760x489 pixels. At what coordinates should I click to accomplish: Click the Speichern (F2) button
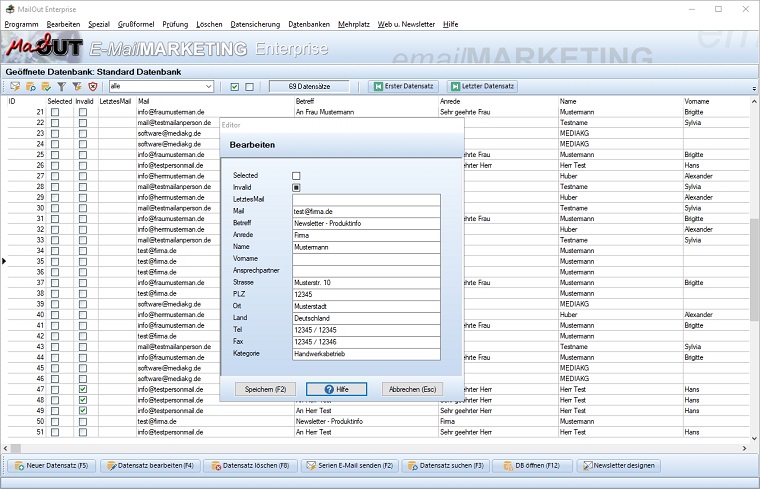click(x=265, y=389)
